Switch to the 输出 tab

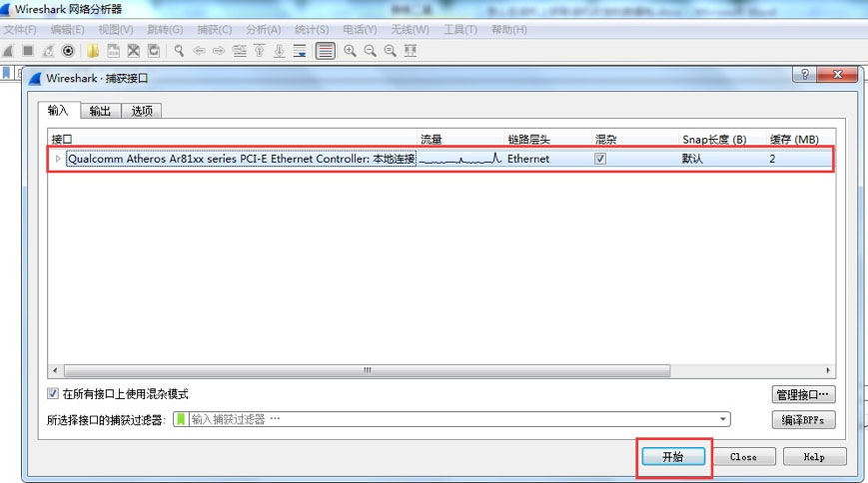100,111
